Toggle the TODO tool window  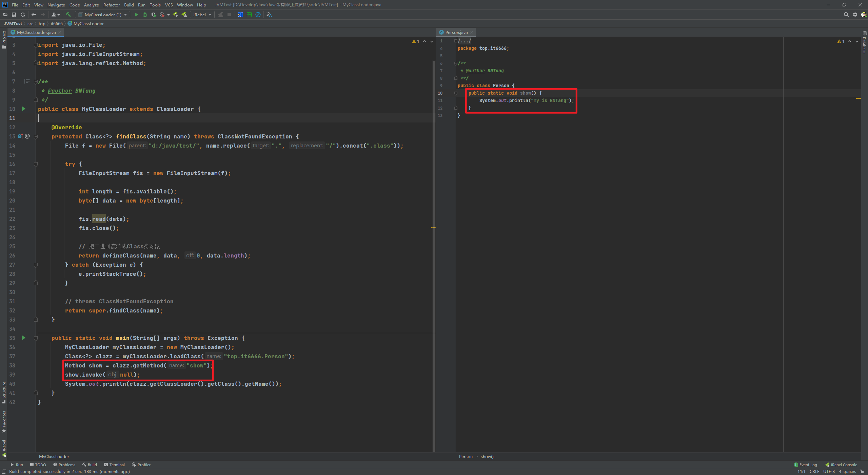[38, 465]
